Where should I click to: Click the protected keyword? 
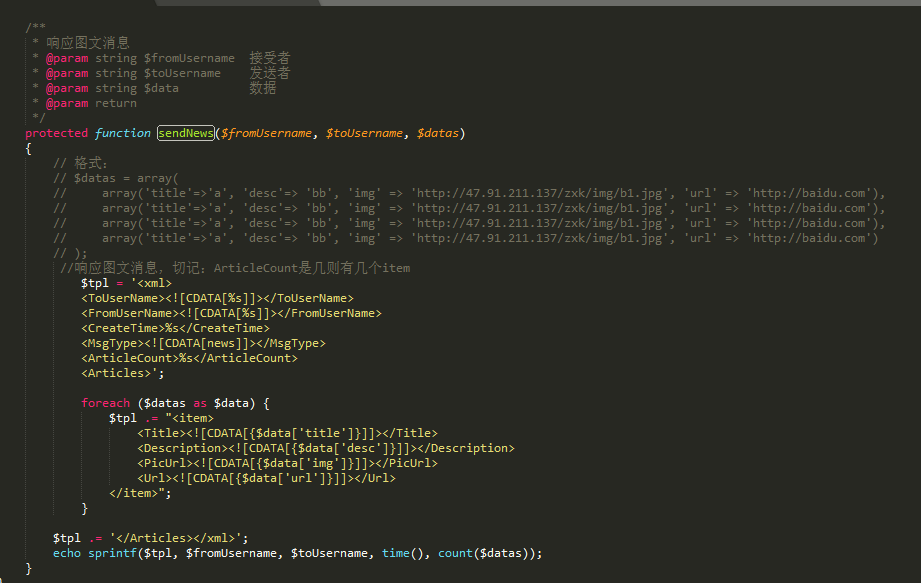(x=56, y=133)
